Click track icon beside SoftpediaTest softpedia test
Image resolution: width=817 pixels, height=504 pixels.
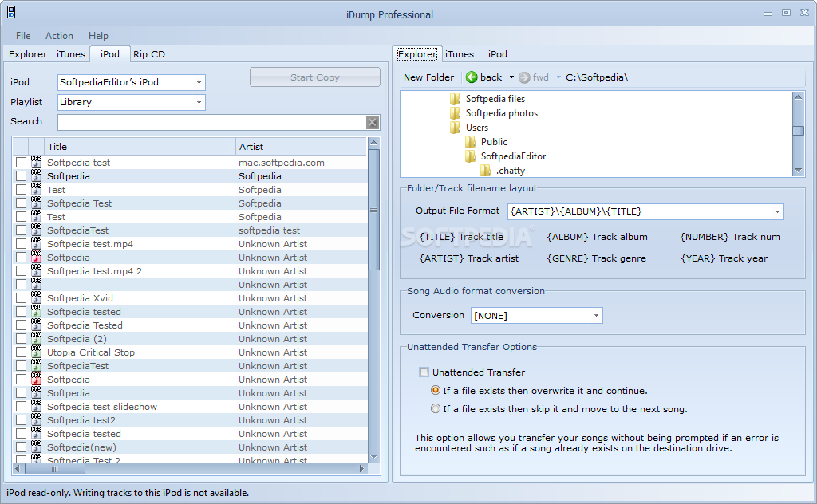coord(36,230)
